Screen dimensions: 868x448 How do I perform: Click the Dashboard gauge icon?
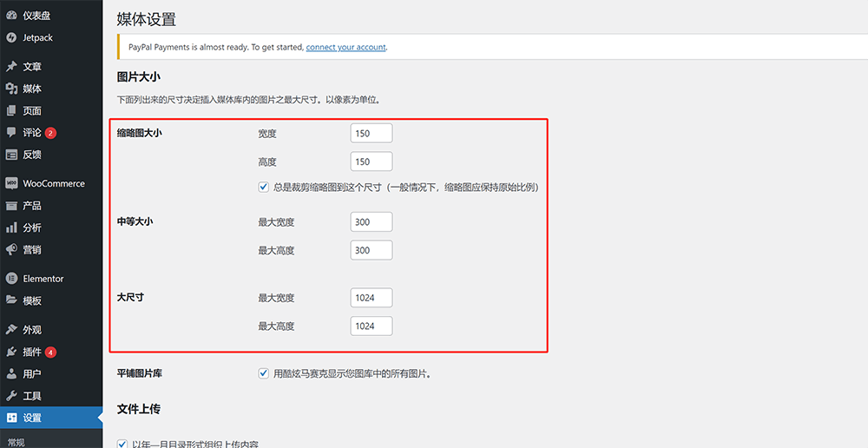(11, 16)
